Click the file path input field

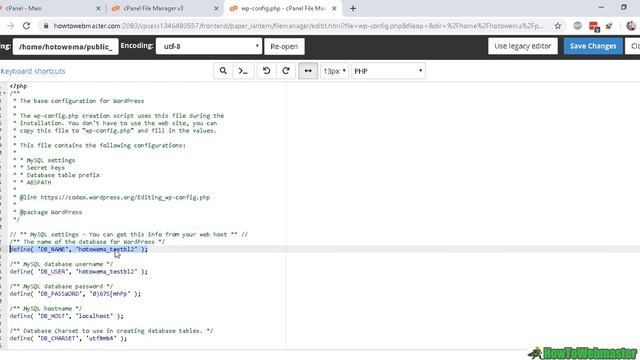tap(65, 47)
